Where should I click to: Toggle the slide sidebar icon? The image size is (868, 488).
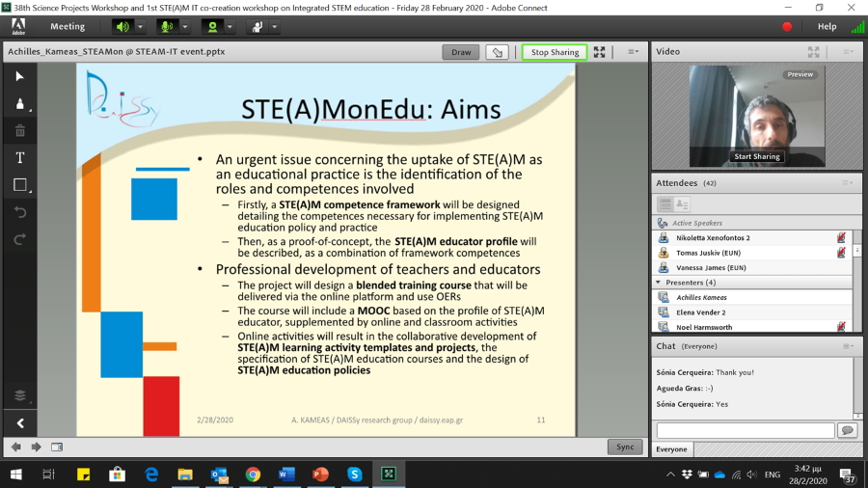point(57,447)
